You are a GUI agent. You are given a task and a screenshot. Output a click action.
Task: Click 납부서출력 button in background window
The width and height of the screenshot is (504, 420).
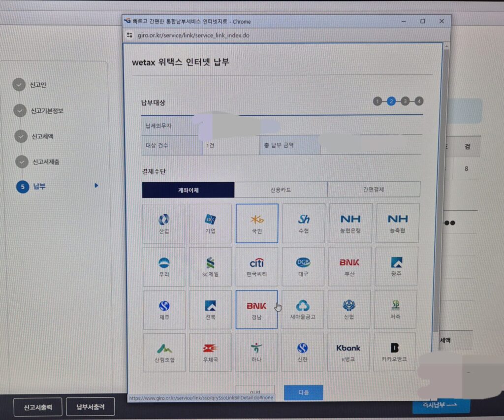click(91, 407)
